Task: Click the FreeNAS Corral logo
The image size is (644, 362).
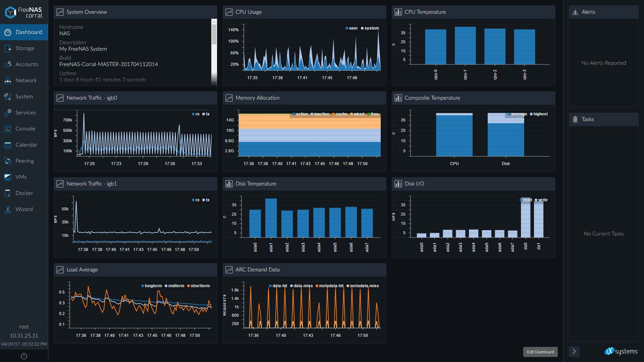Action: click(x=24, y=12)
